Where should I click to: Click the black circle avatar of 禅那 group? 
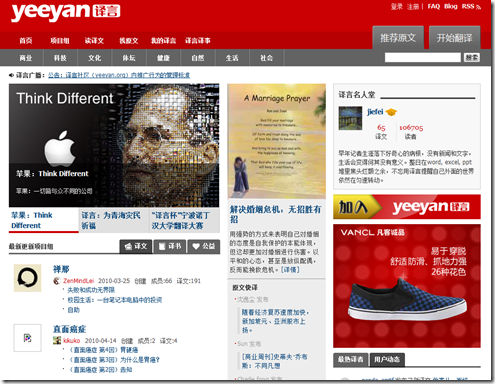click(27, 278)
